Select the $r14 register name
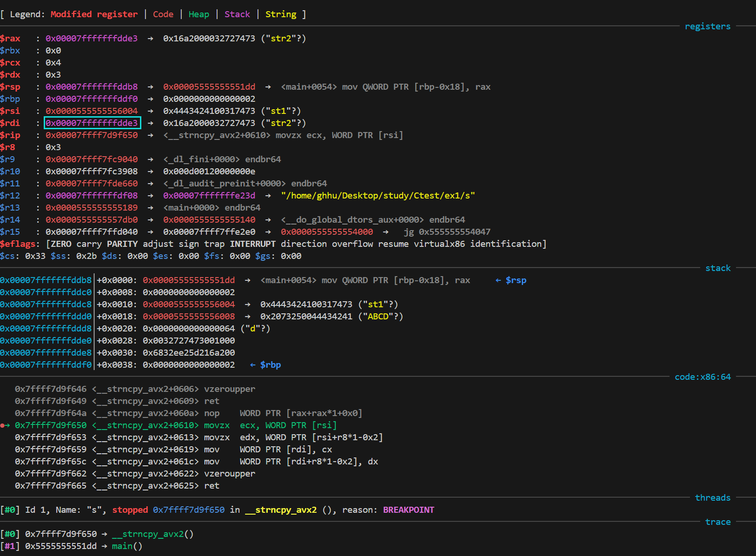 (x=10, y=220)
